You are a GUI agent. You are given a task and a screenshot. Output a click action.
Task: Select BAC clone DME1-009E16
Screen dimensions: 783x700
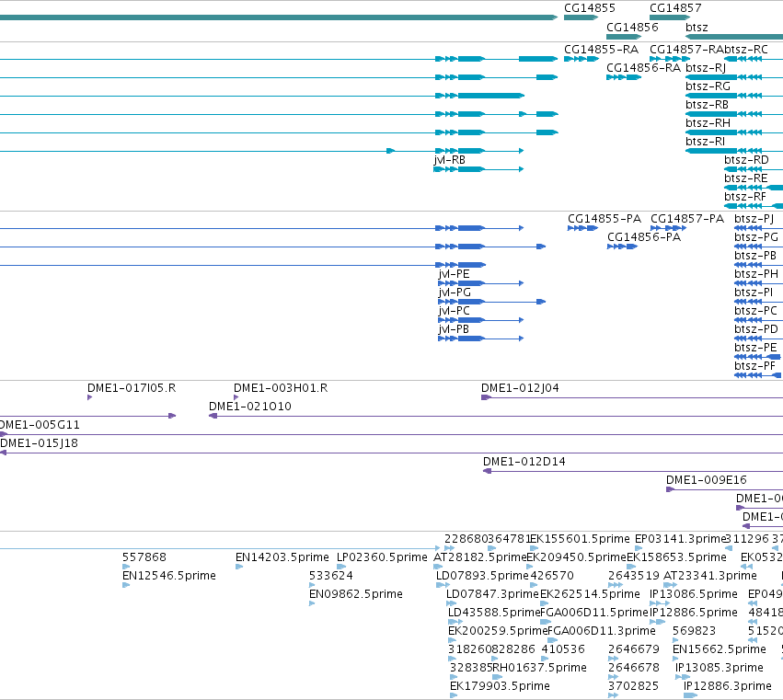point(707,480)
